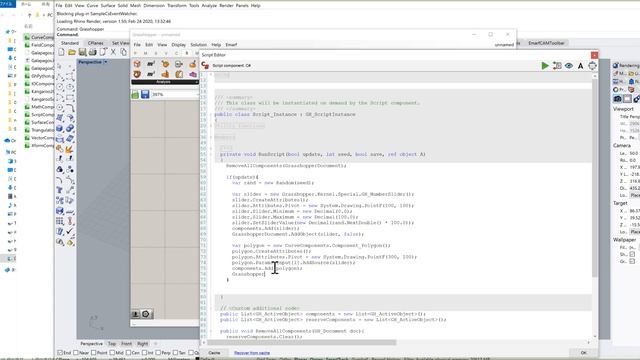Toggle the End osnap checkbox
Screen dimensions: 640x360
tap(60, 353)
